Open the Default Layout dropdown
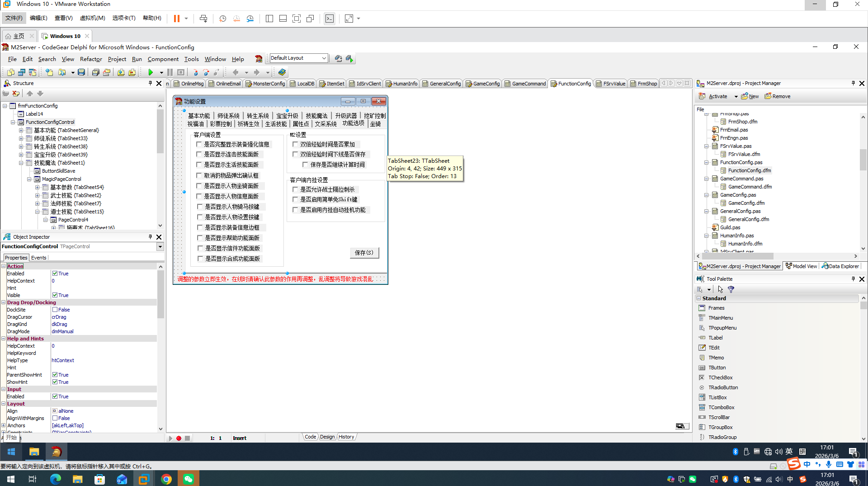The image size is (868, 486). pyautogui.click(x=324, y=58)
